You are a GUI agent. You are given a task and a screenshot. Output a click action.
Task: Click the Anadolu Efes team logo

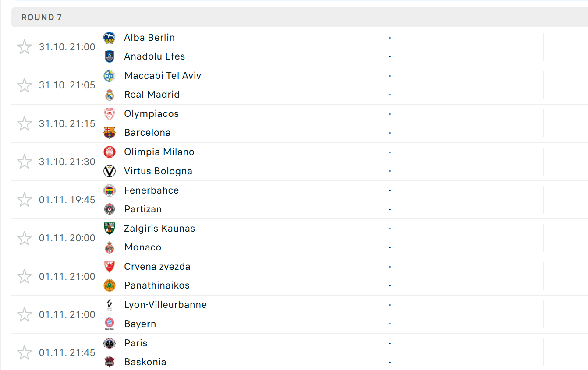[x=109, y=56]
